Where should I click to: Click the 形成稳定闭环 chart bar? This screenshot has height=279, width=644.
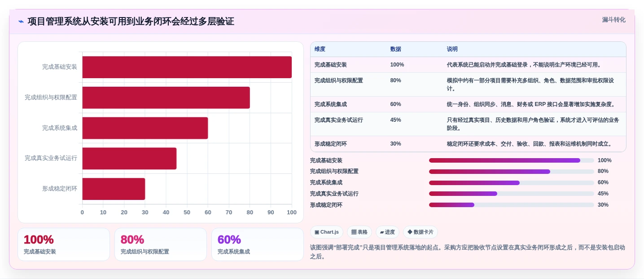(114, 189)
